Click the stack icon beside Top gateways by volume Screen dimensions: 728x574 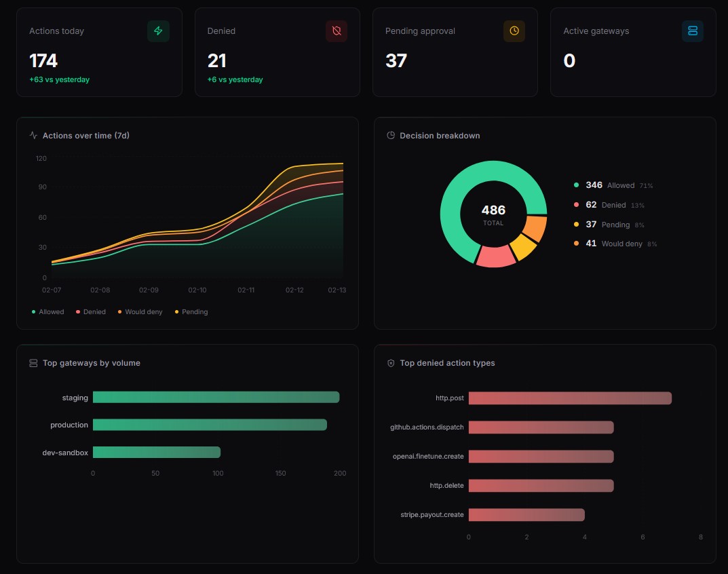(x=33, y=362)
